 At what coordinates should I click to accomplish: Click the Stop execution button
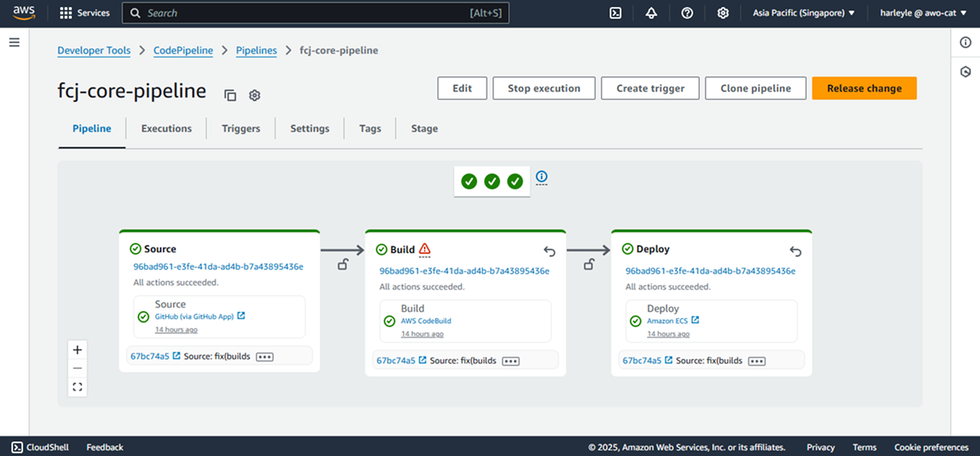(544, 88)
